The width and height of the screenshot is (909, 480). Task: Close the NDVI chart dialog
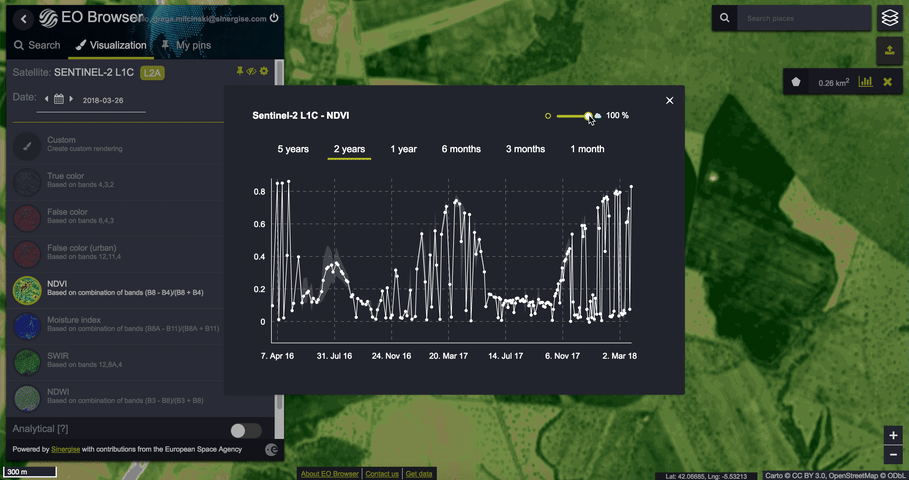coord(670,100)
